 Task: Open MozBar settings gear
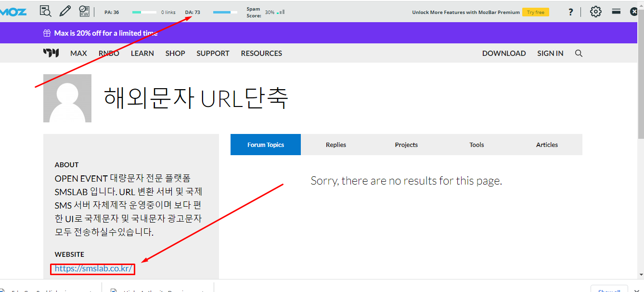coord(596,12)
